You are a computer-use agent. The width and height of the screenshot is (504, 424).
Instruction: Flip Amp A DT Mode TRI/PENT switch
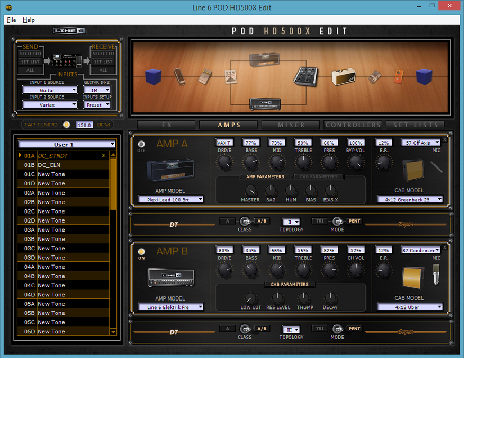pos(338,222)
